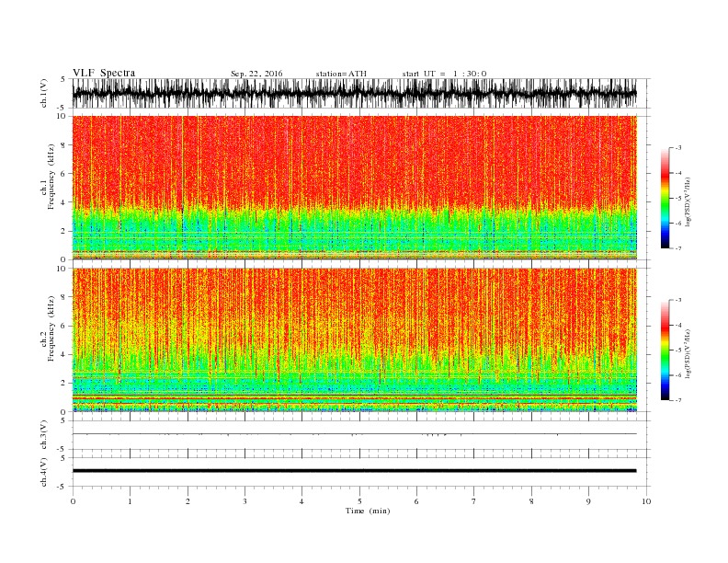Click time axis tick label "6"
Image resolution: width=728 pixels, height=563 pixels.
[416, 501]
